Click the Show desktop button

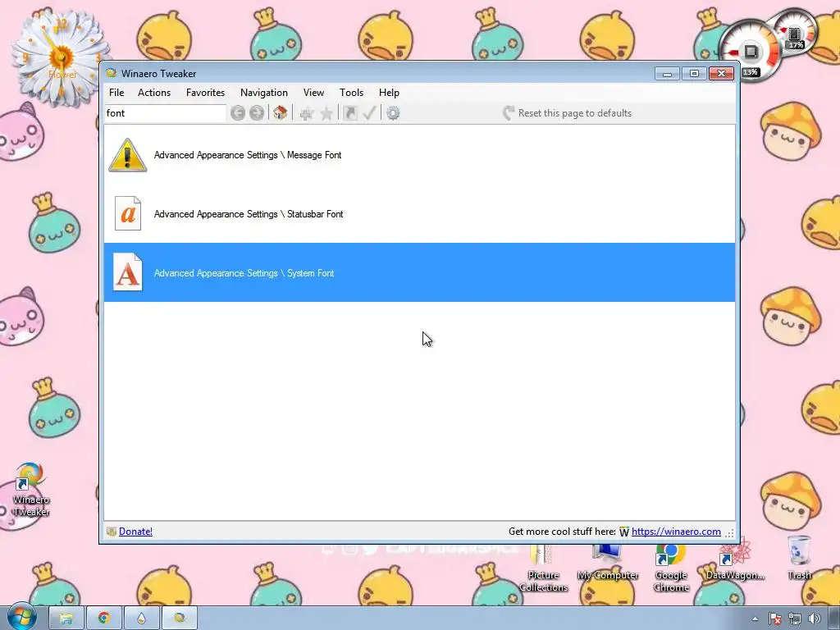pos(834,619)
